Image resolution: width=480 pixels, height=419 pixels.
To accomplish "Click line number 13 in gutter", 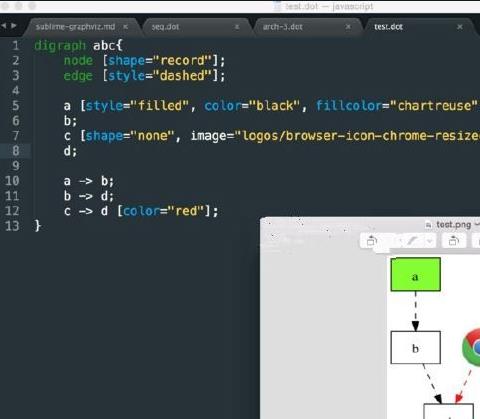I will 12,226.
